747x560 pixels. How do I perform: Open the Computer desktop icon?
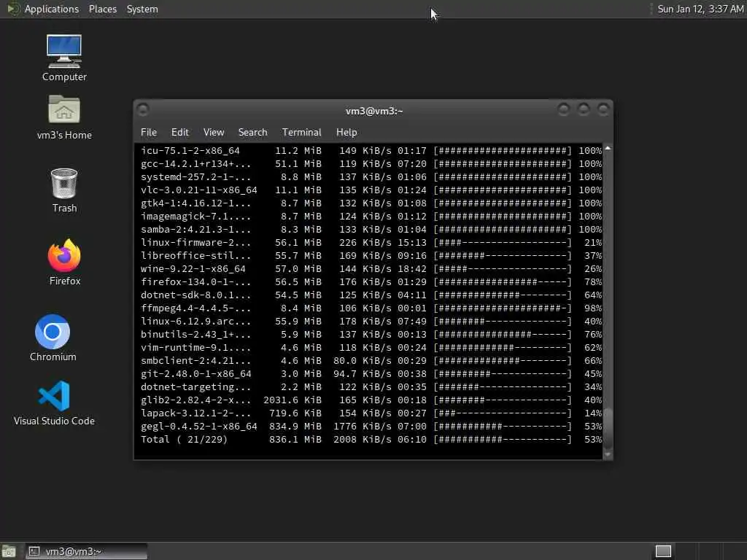click(64, 58)
